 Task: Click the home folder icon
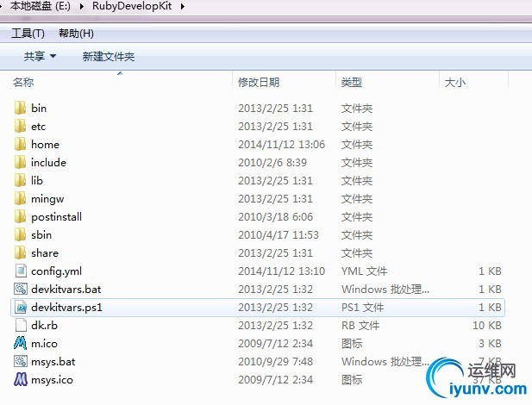point(20,144)
